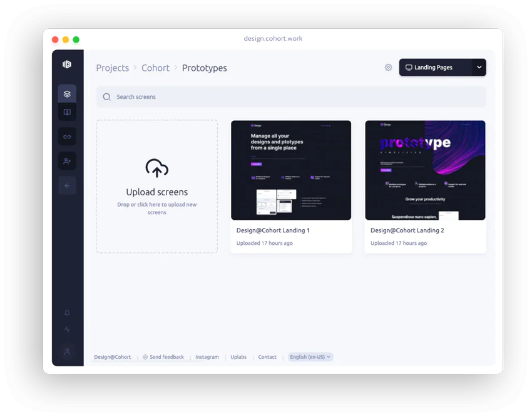
Task: Open the user profile avatar icon
Action: click(x=67, y=351)
